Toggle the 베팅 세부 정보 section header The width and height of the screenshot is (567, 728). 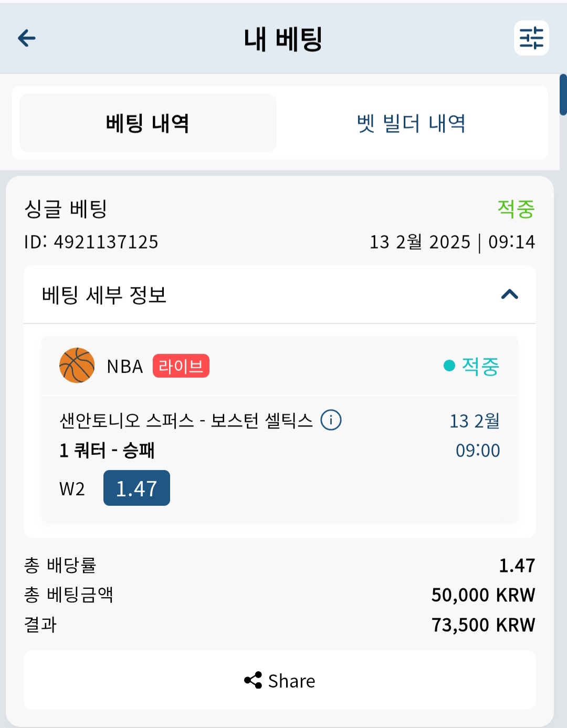point(280,295)
